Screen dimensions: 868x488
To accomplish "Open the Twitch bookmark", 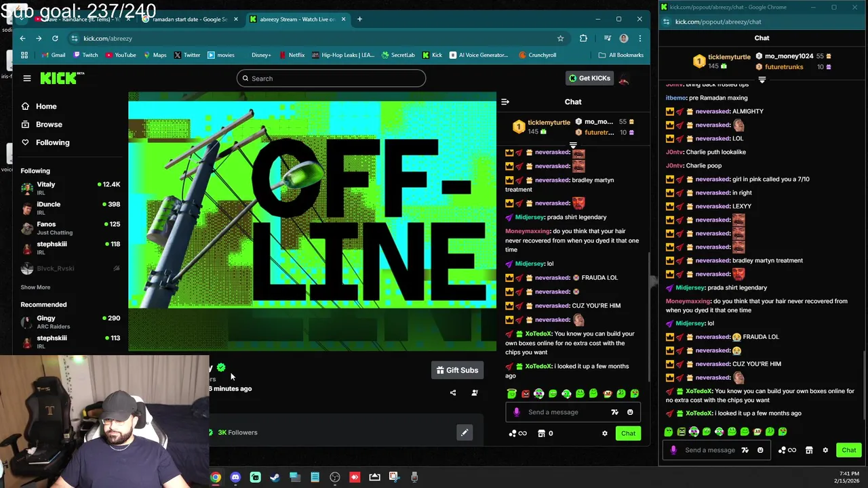I will pos(84,55).
